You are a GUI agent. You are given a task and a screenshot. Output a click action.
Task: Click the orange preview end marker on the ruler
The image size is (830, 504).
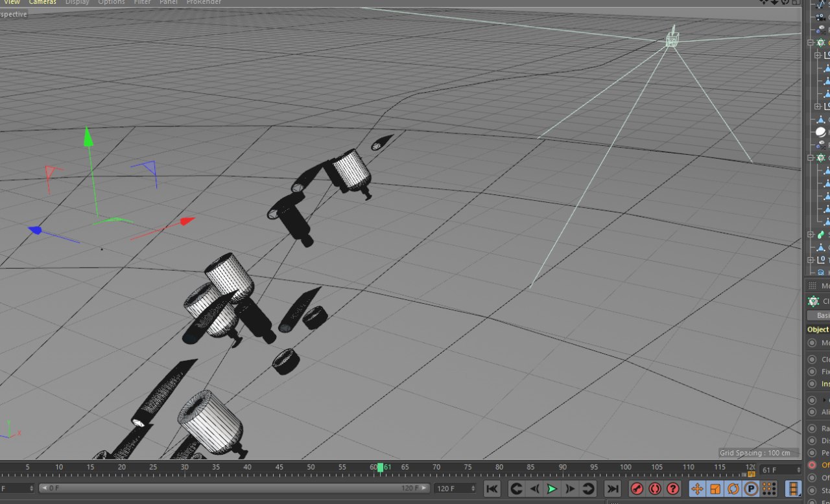752,474
